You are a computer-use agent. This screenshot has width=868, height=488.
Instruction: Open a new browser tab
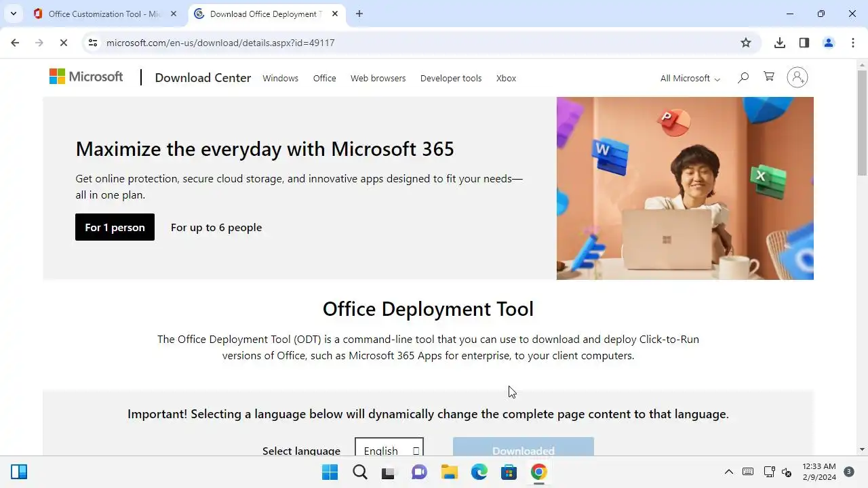(359, 14)
